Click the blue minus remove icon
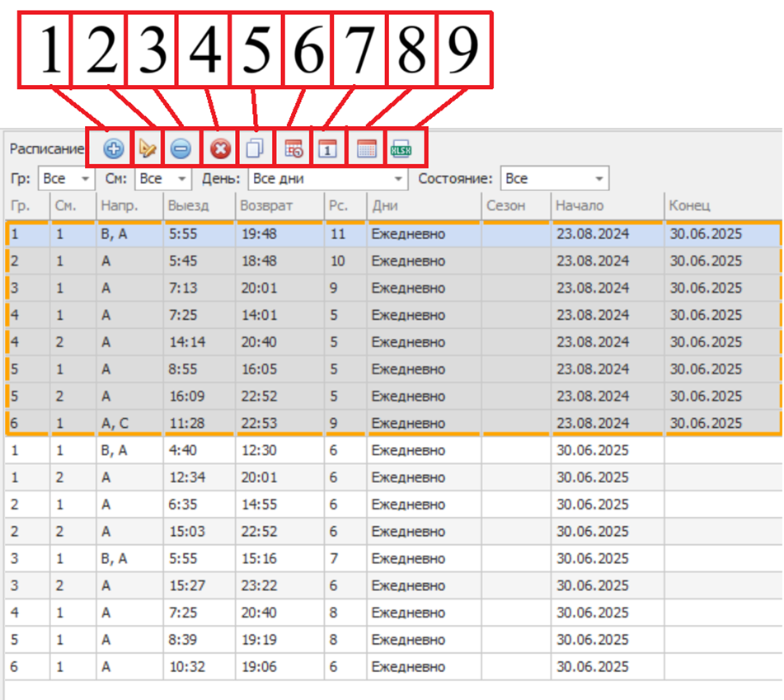The image size is (784, 700). coord(181,149)
